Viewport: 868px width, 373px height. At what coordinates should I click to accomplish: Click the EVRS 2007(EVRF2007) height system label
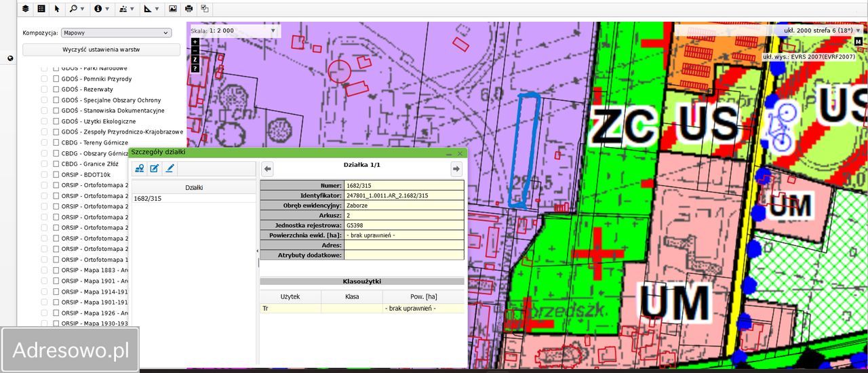[809, 57]
